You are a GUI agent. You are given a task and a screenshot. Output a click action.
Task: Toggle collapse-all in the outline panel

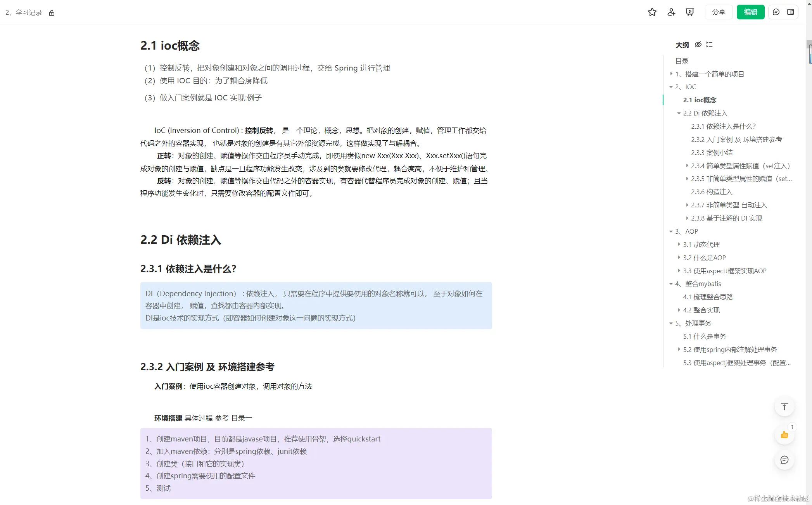coord(710,45)
